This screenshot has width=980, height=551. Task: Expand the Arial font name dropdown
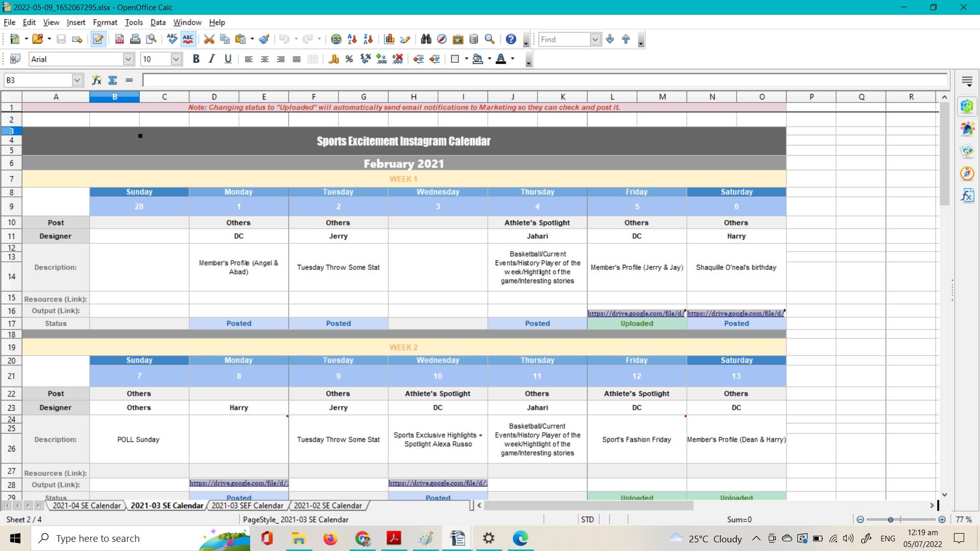point(128,59)
